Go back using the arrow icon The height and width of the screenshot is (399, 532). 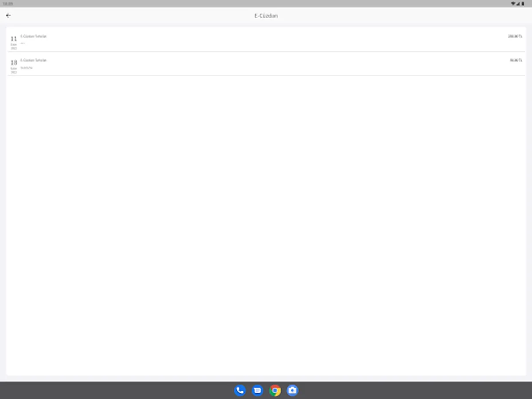[8, 16]
